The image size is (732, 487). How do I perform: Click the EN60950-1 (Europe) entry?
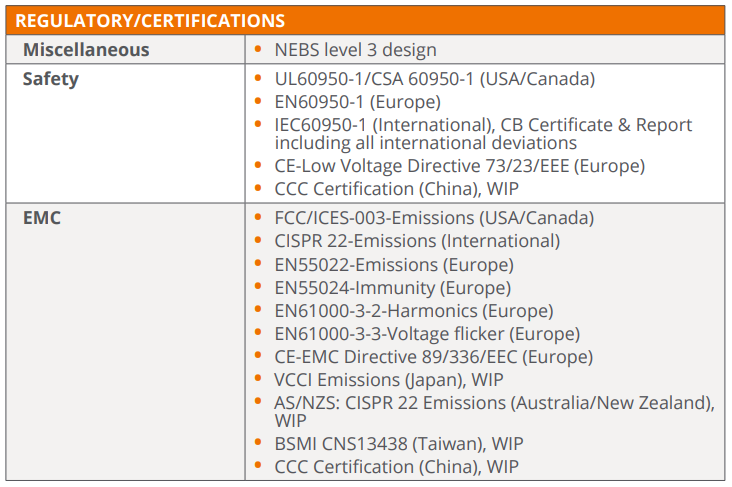coord(357,102)
